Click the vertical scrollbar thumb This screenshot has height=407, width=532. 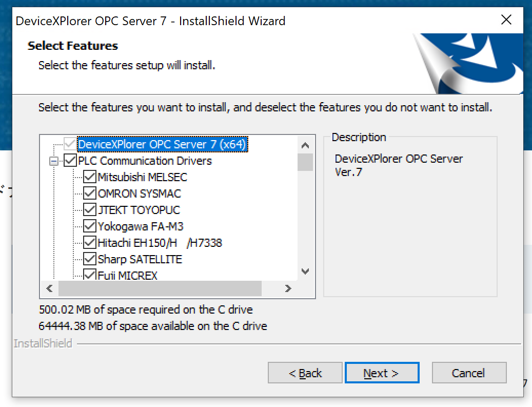point(305,162)
